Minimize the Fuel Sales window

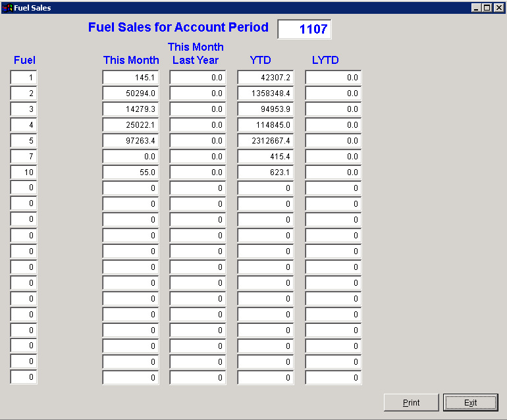point(475,8)
